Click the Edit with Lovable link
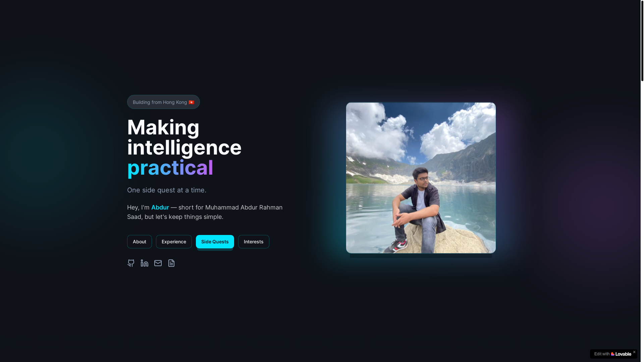 612,354
